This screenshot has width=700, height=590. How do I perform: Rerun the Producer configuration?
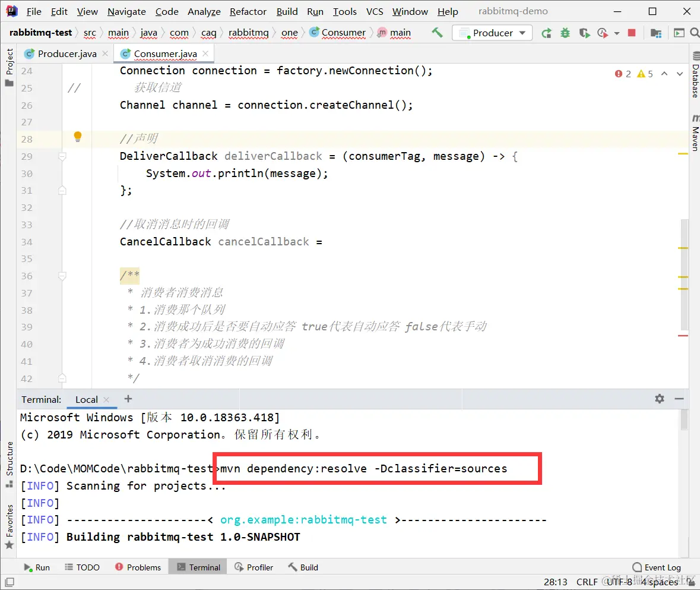tap(546, 33)
